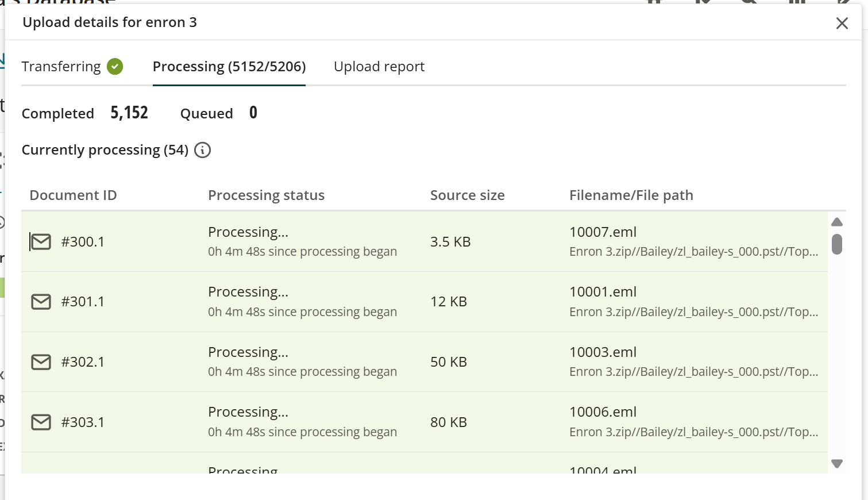
Task: Click the email icon for document #300.1
Action: click(41, 242)
